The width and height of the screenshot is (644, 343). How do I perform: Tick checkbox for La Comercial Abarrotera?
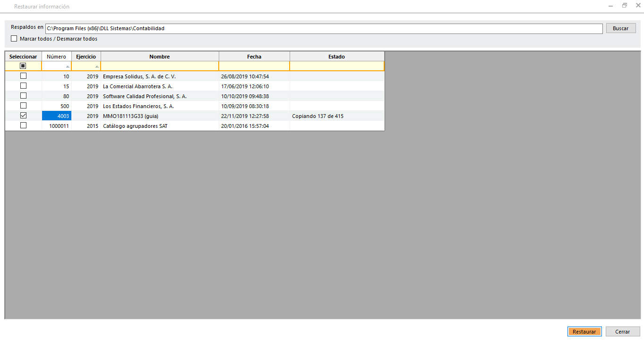23,86
